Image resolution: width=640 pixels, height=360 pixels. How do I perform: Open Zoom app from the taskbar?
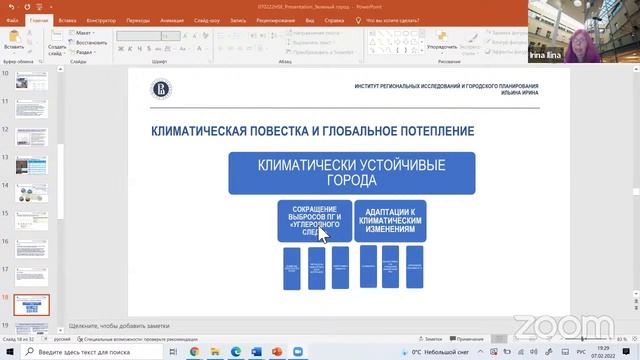coord(298,351)
